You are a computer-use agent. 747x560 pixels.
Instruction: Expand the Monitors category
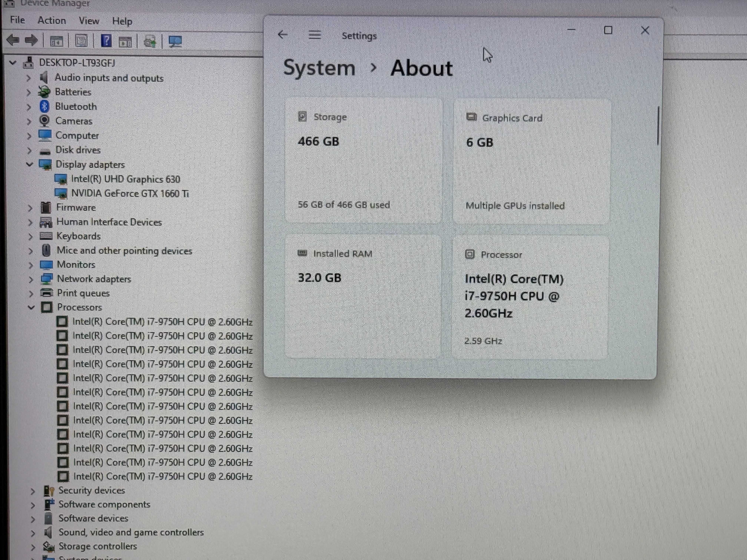click(x=31, y=265)
